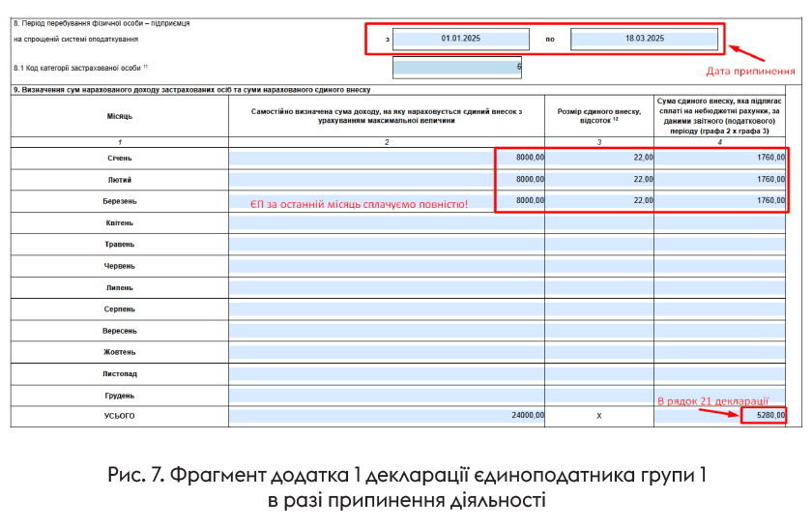Click the empty Липень income cell
The width and height of the screenshot is (812, 529).
387,287
